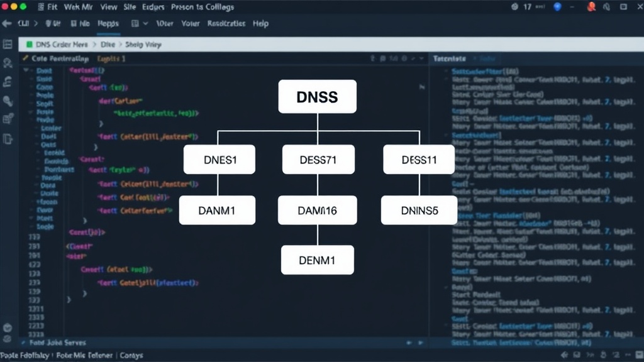Viewport: 644px width, 362px height.
Task: Click the green icon before DNS Crder Here
Action: 29,45
